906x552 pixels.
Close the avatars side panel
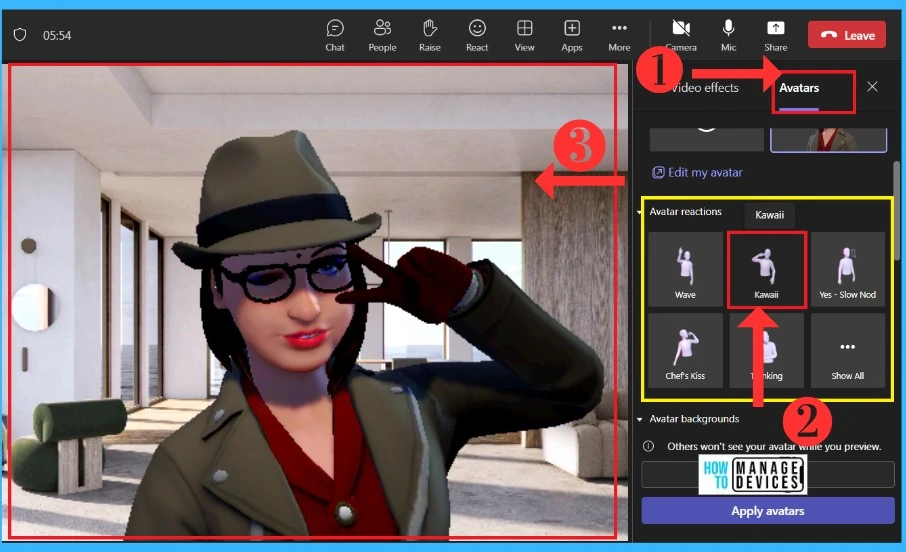(872, 87)
